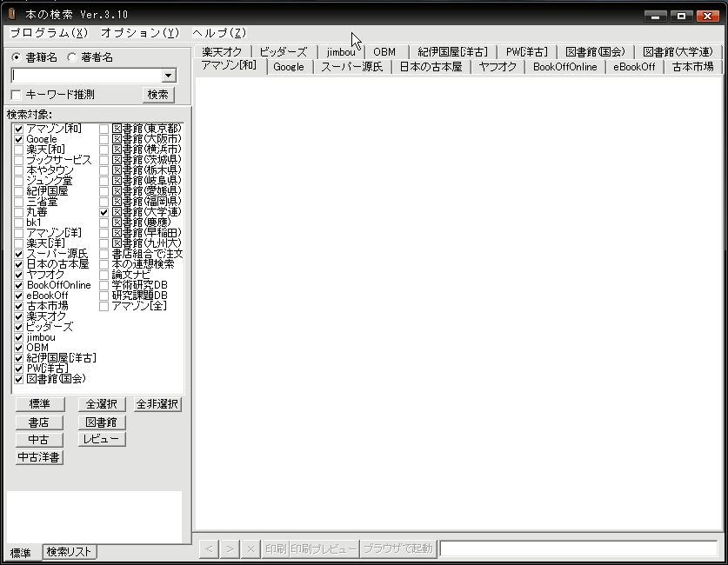Viewport: 728px width, 565px height.
Task: Uncheck the アマゾン[和] checkbox
Action: coord(18,129)
